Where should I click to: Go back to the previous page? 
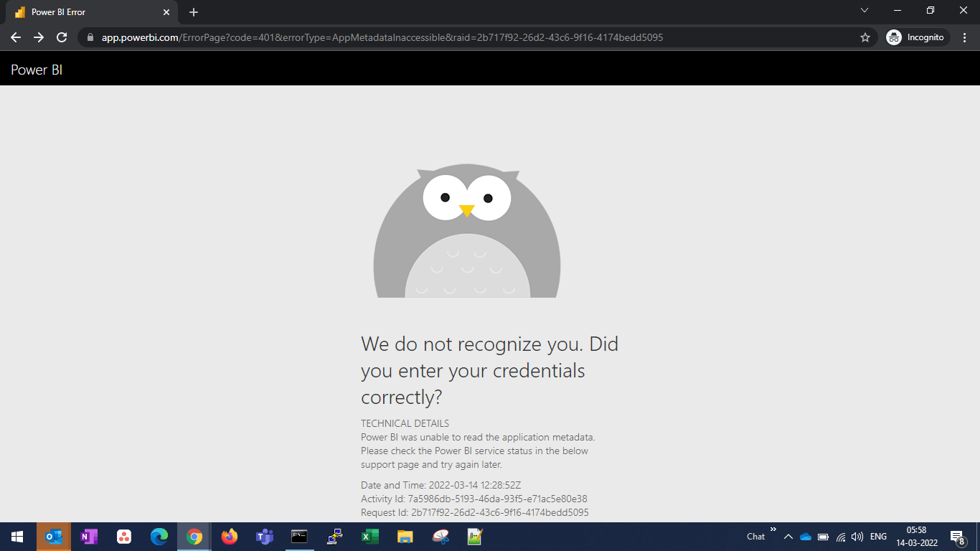[16, 37]
